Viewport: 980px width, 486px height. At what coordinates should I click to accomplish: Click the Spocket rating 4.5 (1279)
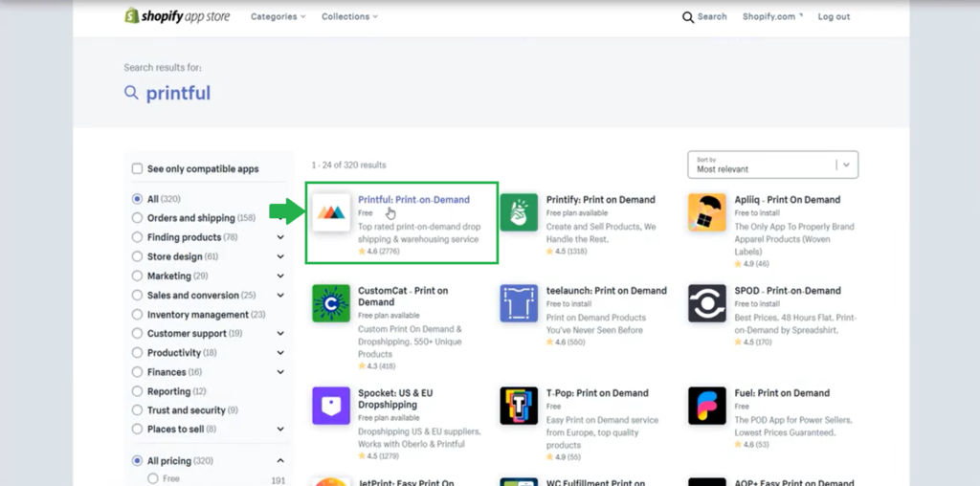tap(379, 456)
